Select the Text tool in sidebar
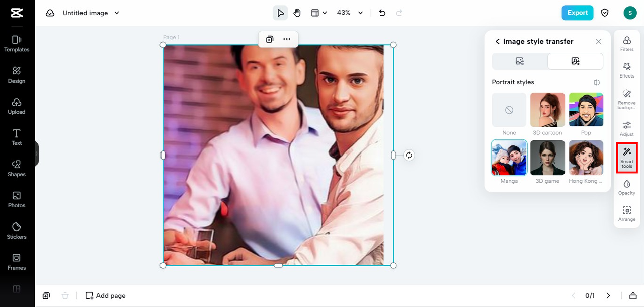Image resolution: width=644 pixels, height=307 pixels. (x=17, y=137)
